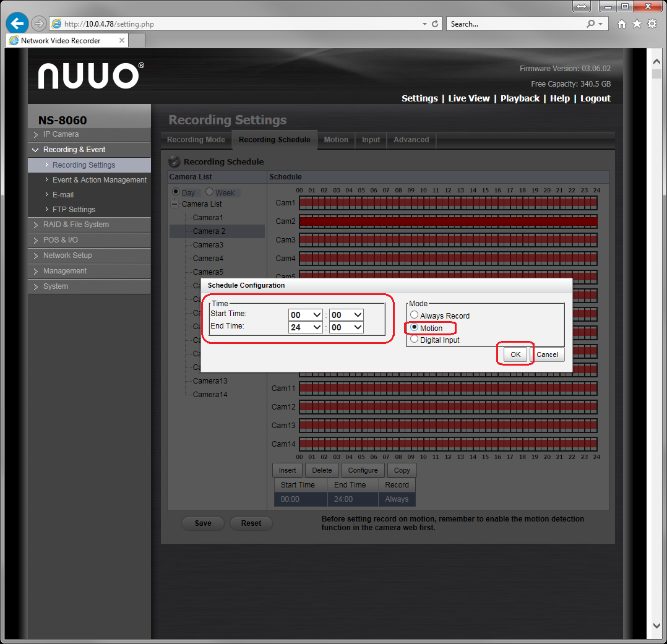
Task: Click the browser refresh icon
Action: (x=435, y=24)
